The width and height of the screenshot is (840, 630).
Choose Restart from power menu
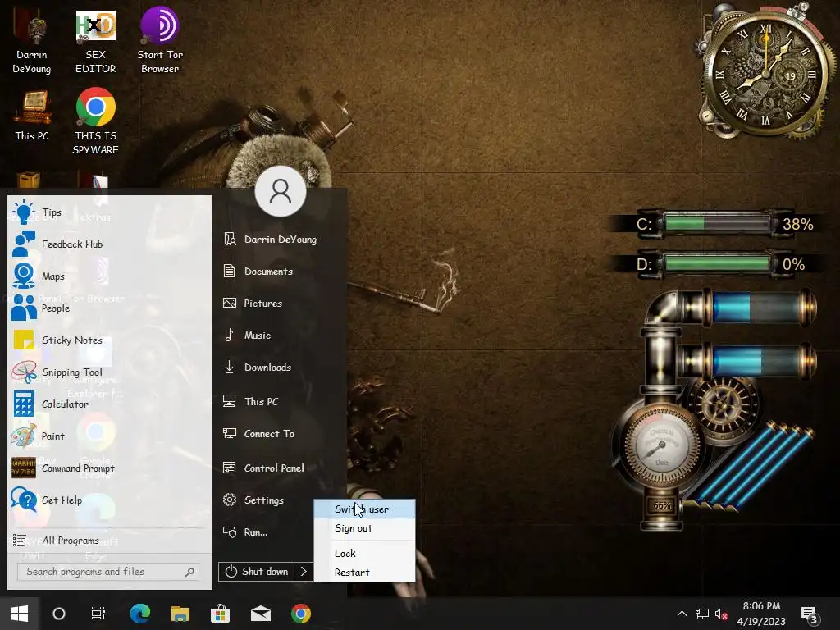pos(364,572)
